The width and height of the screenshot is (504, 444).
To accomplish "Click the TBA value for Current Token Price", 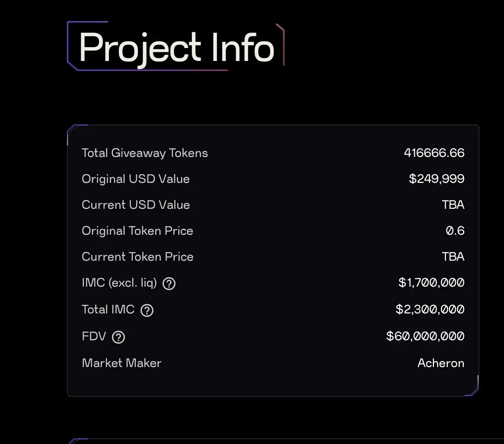I will [453, 257].
